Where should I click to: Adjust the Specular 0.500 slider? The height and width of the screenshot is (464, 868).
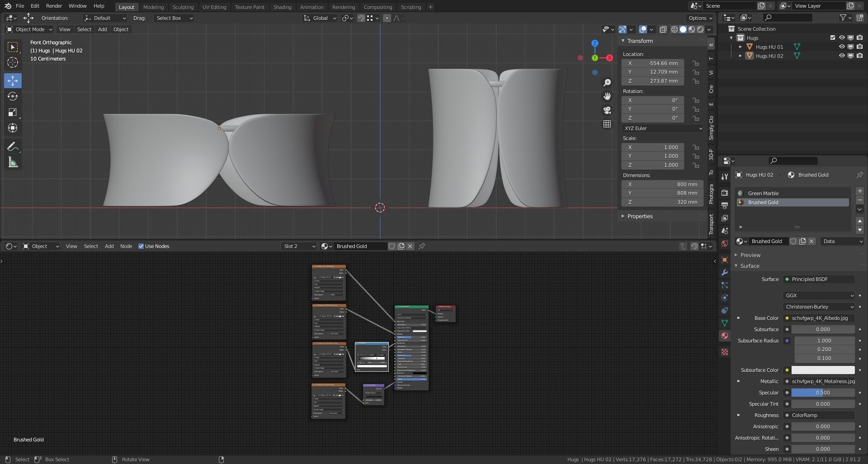click(x=823, y=393)
